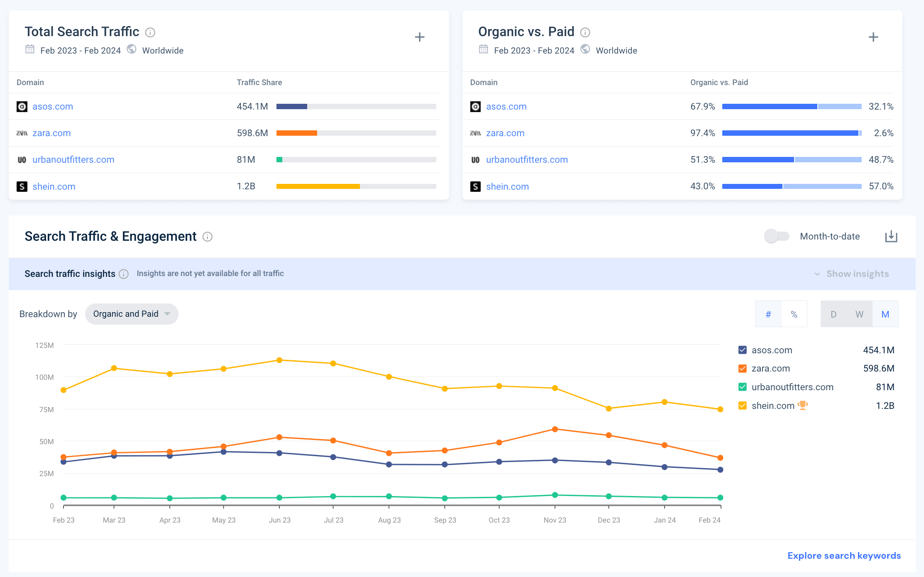Image resolution: width=924 pixels, height=577 pixels.
Task: Uncheck urbanoutfitters.com in the chart legend
Action: 742,387
